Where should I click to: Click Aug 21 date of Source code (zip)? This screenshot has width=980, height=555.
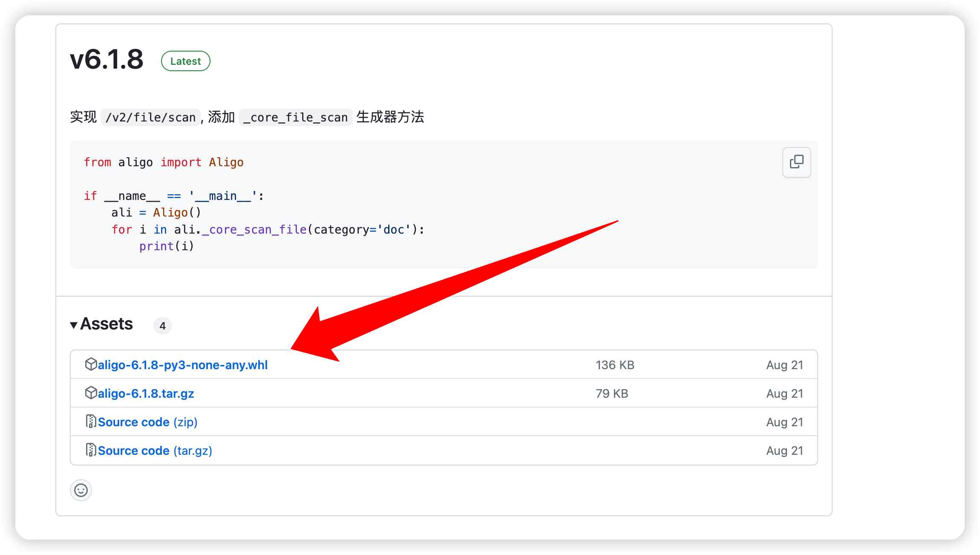click(x=784, y=422)
